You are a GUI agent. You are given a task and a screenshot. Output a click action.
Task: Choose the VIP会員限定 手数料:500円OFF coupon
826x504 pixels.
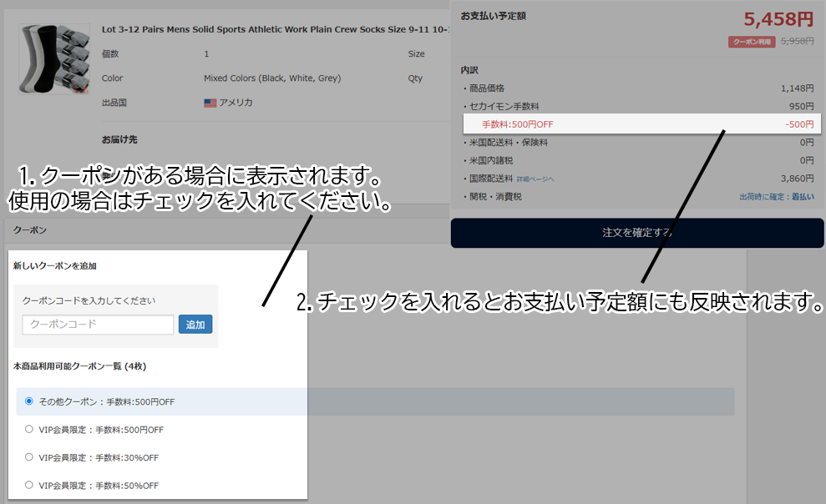point(28,429)
